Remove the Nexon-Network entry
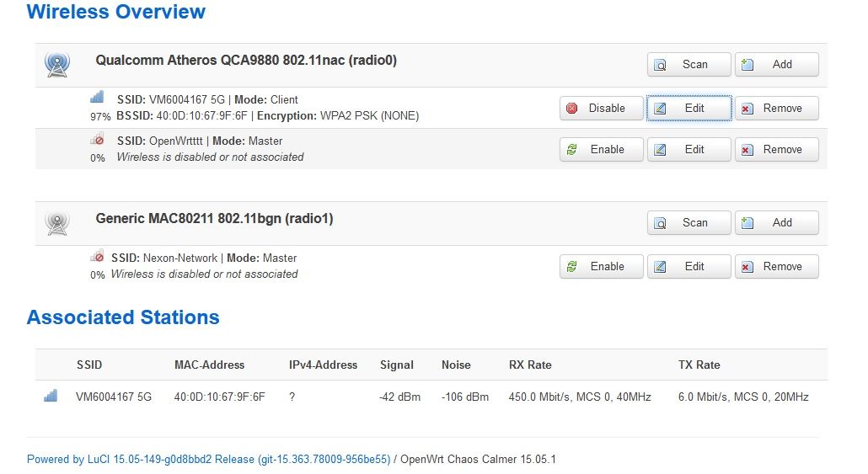 (776, 267)
